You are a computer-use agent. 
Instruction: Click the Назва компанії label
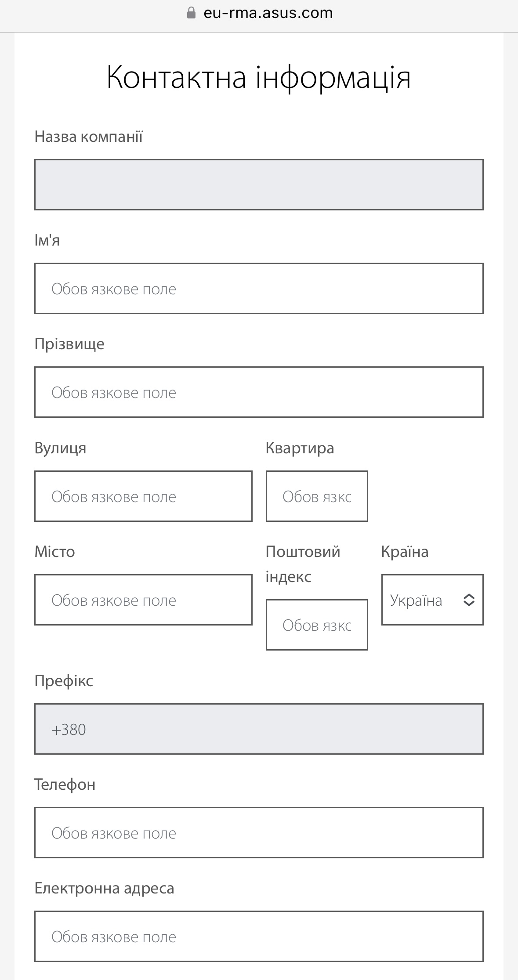[x=89, y=137]
